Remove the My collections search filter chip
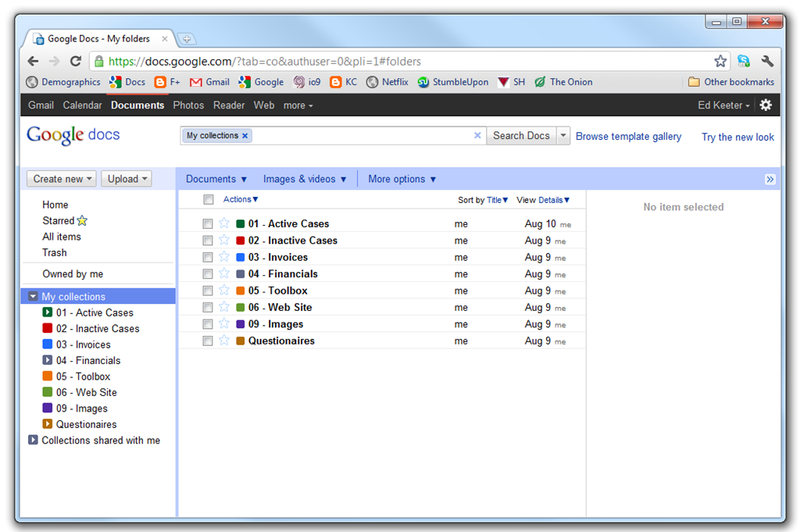This screenshot has height=532, width=800. pyautogui.click(x=245, y=136)
